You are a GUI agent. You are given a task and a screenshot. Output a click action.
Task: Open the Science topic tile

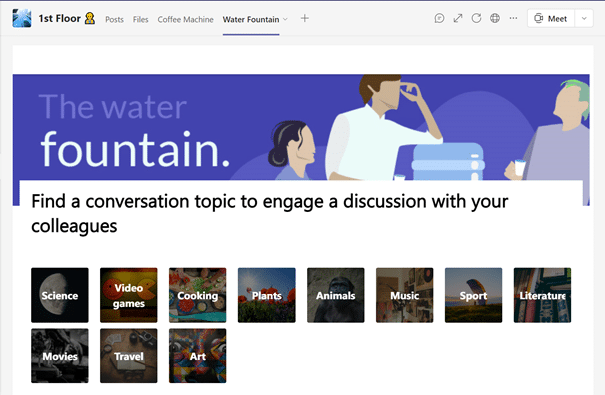(x=60, y=295)
